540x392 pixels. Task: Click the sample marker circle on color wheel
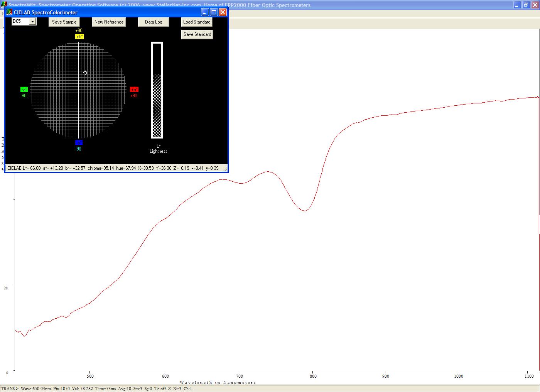pyautogui.click(x=85, y=73)
